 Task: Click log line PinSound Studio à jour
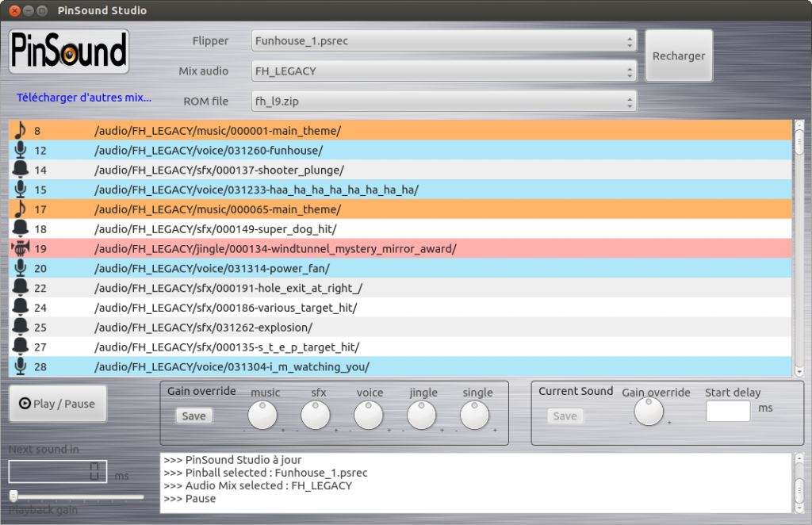click(232, 460)
